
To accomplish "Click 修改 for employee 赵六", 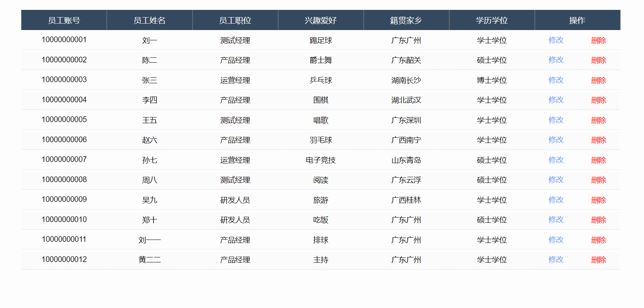I will [x=556, y=140].
